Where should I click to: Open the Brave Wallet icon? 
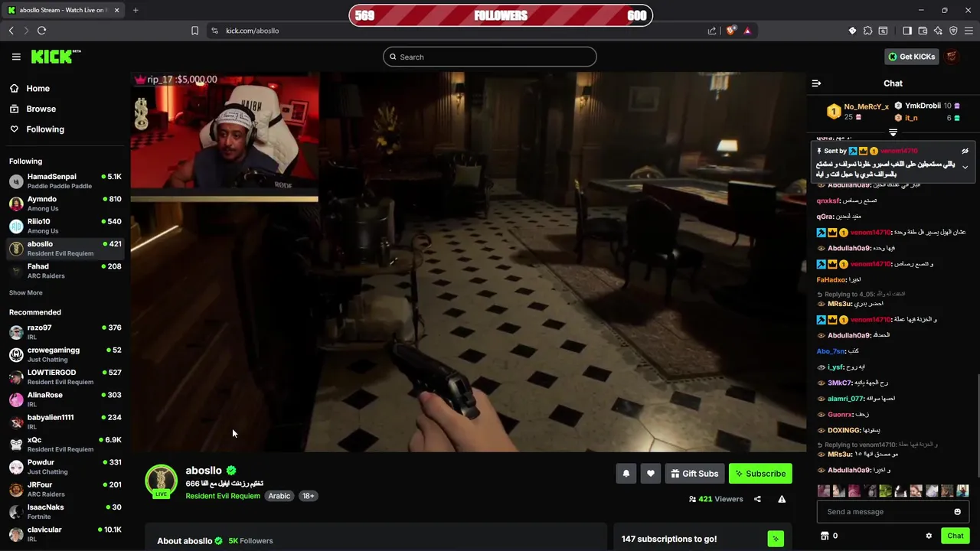923,31
